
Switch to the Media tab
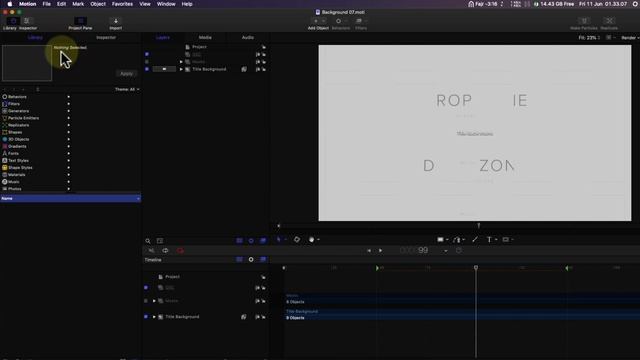coord(205,38)
